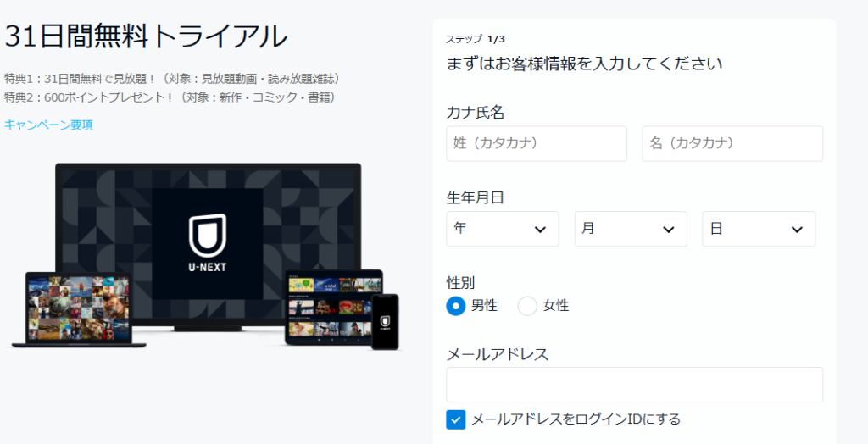Viewport: 868px width, 444px height.
Task: Click the まずはお客様情報を入力してください form title
Action: [x=584, y=64]
